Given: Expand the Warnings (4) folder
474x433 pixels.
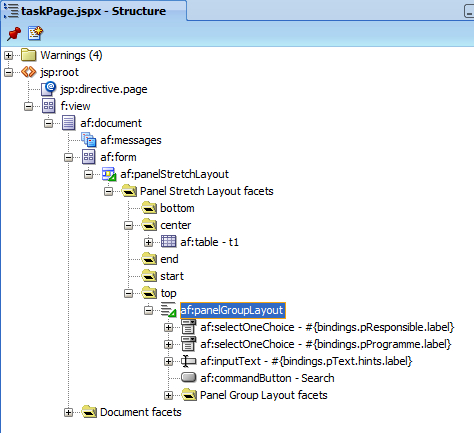Looking at the screenshot, I should pyautogui.click(x=8, y=55).
